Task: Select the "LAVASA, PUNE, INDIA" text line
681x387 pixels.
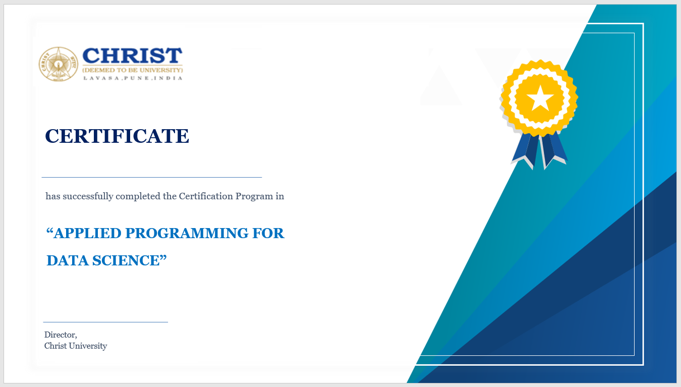Action: pyautogui.click(x=133, y=78)
